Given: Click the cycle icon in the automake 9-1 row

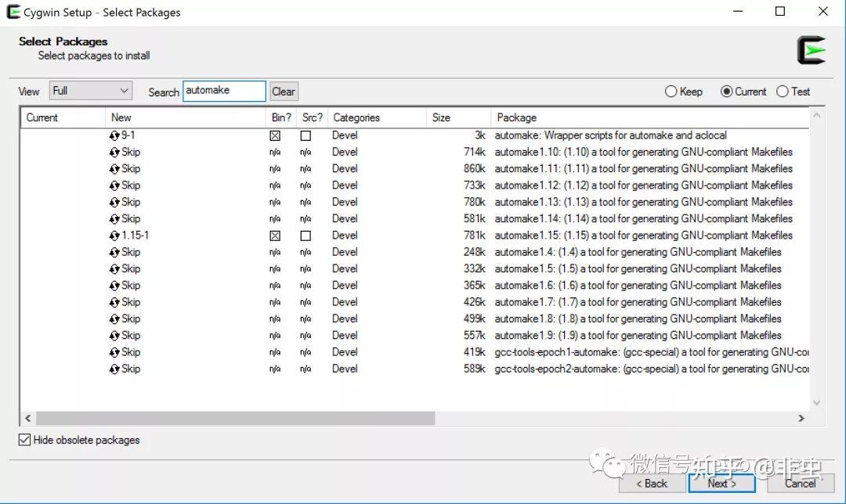Looking at the screenshot, I should click(114, 136).
